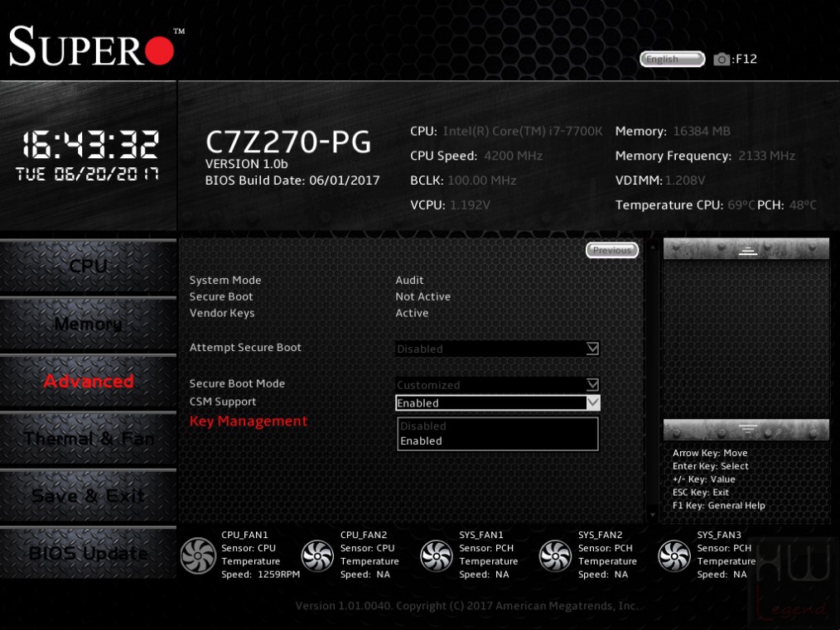Screen dimensions: 840x630
Task: Click the settings panel scrollbar down arrow
Action: 653,515
